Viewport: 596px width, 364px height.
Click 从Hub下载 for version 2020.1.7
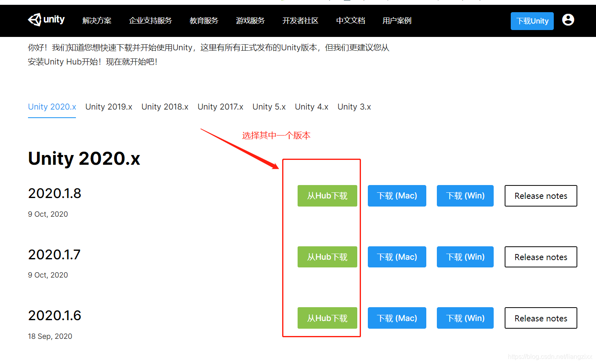[327, 257]
